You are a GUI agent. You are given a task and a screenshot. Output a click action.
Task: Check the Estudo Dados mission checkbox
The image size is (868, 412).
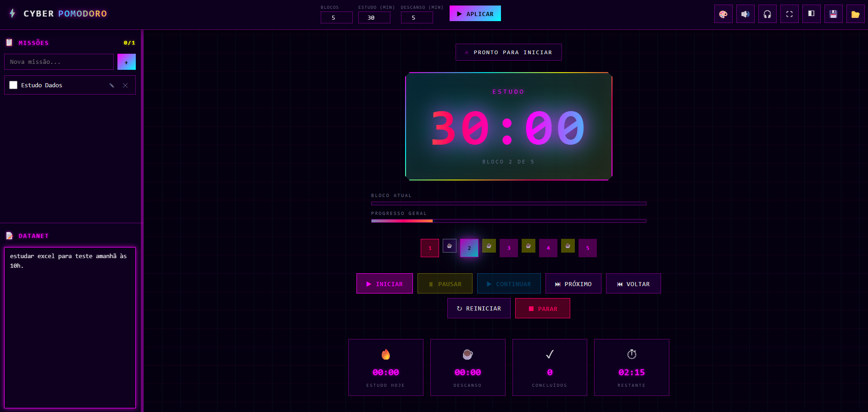[13, 85]
